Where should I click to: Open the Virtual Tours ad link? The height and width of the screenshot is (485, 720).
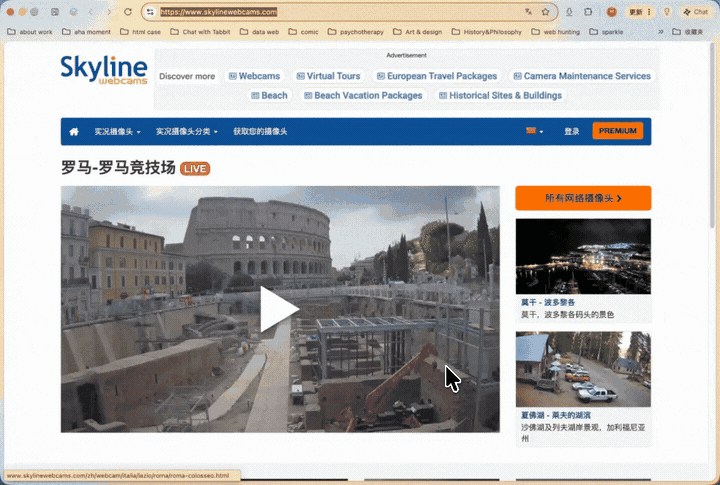tap(328, 76)
